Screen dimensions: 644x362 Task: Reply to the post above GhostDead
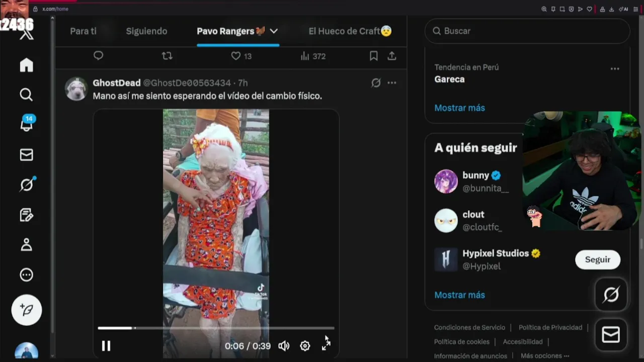click(x=99, y=56)
